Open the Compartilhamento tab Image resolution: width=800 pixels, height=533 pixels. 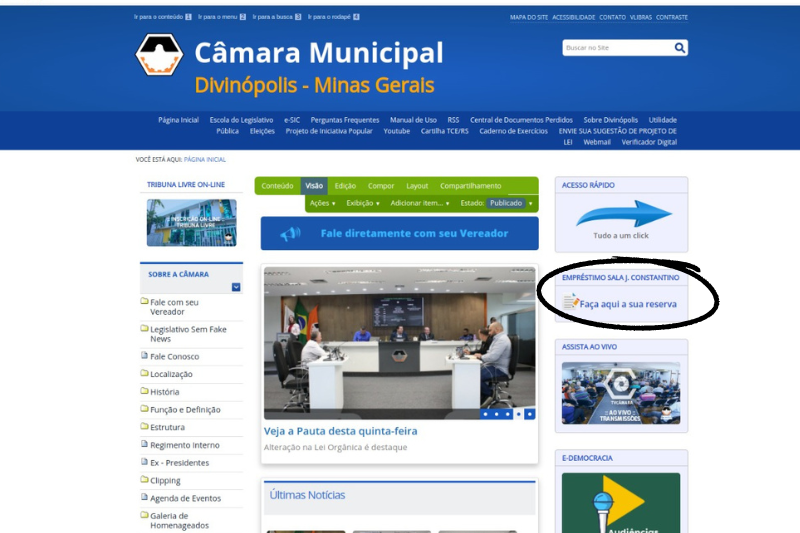tap(470, 186)
